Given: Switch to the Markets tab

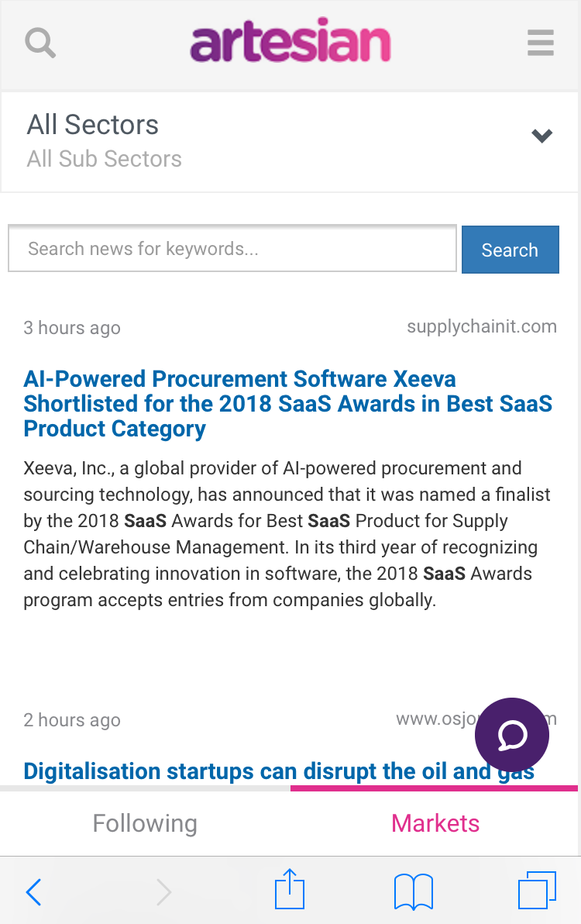Looking at the screenshot, I should click(x=435, y=823).
